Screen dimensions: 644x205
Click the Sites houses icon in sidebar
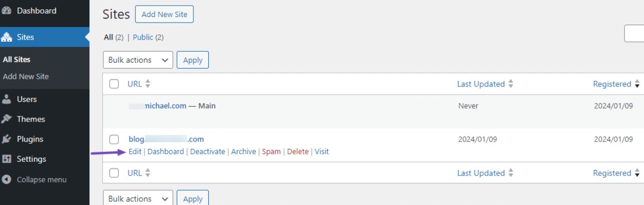point(7,37)
